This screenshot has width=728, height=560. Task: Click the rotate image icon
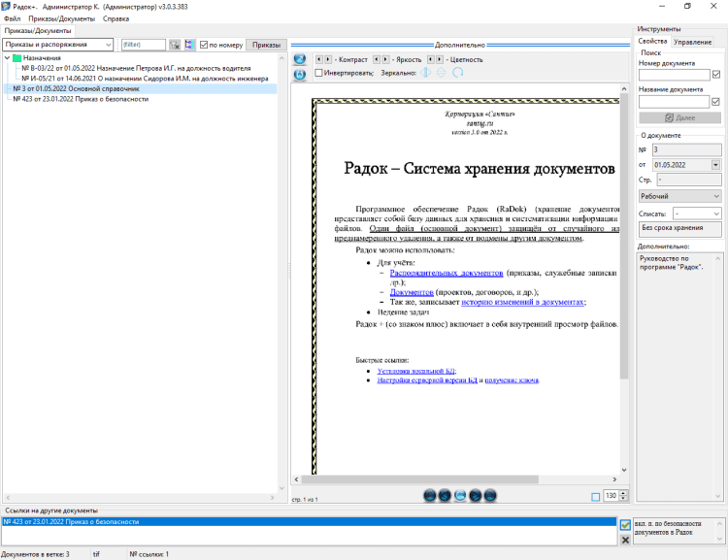point(457,73)
